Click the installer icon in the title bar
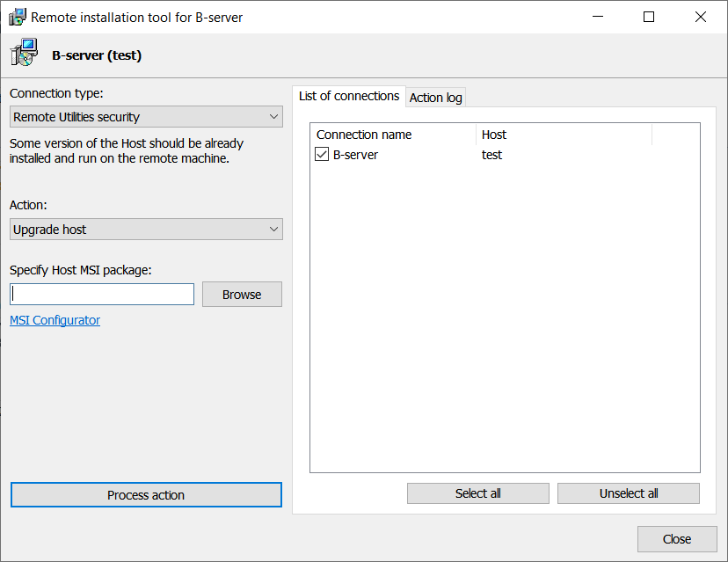 (x=17, y=17)
